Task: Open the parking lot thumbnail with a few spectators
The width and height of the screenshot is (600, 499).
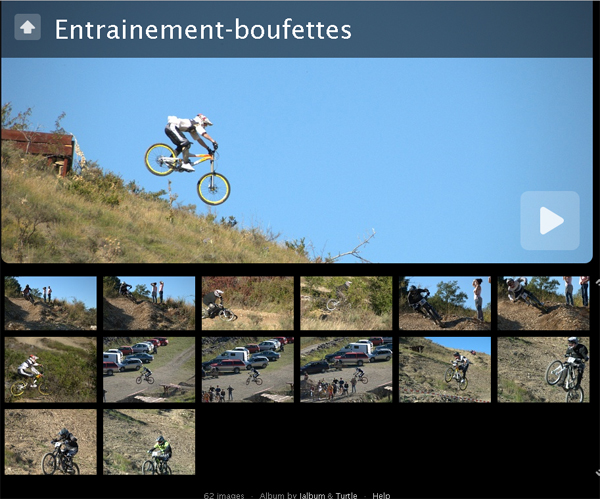Action: [x=248, y=370]
